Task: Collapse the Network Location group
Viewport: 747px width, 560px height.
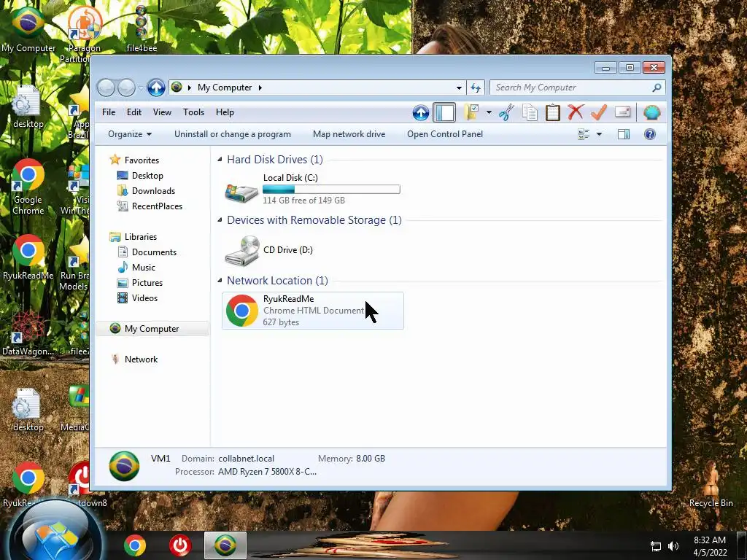Action: point(220,280)
